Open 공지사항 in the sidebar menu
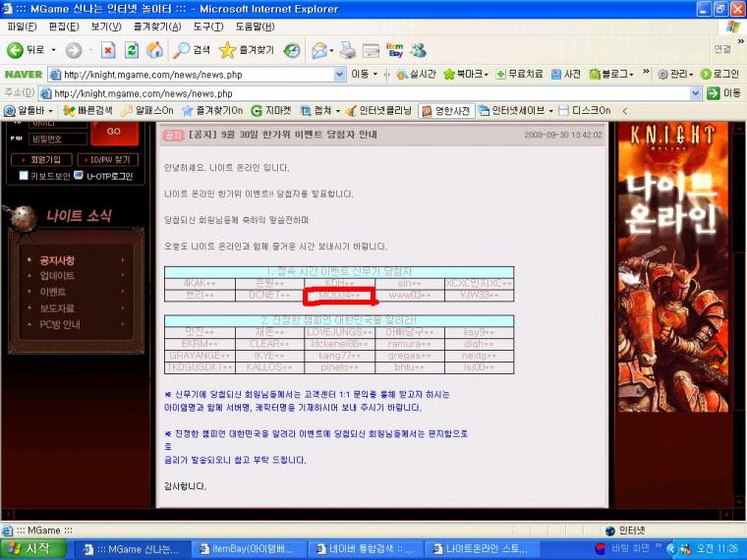This screenshot has height=560, width=747. 57,260
